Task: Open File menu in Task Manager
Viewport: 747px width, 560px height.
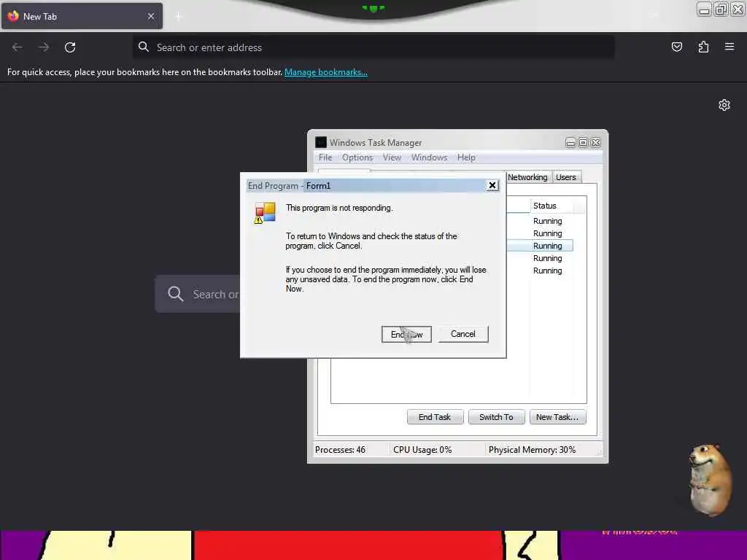Action: click(325, 157)
